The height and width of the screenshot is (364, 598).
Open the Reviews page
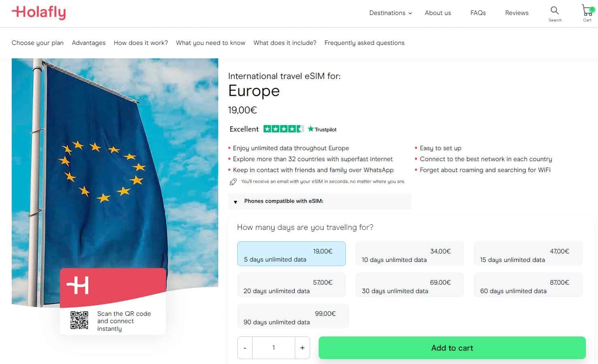(517, 13)
